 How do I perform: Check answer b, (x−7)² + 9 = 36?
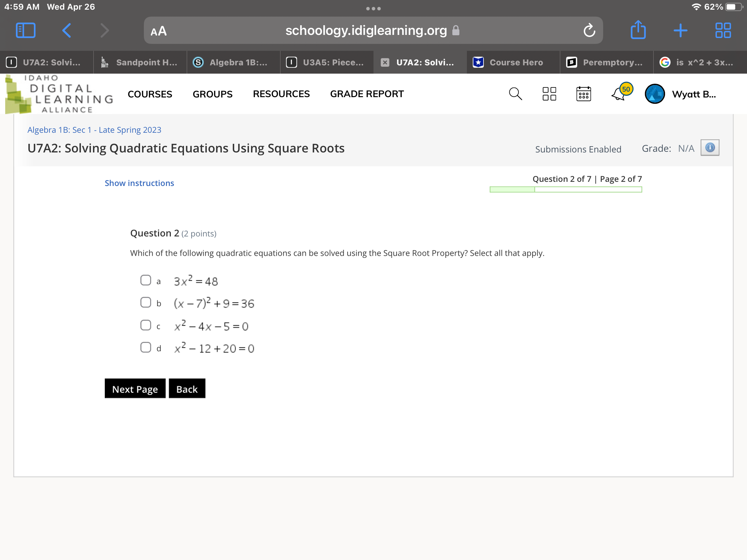coord(146,302)
